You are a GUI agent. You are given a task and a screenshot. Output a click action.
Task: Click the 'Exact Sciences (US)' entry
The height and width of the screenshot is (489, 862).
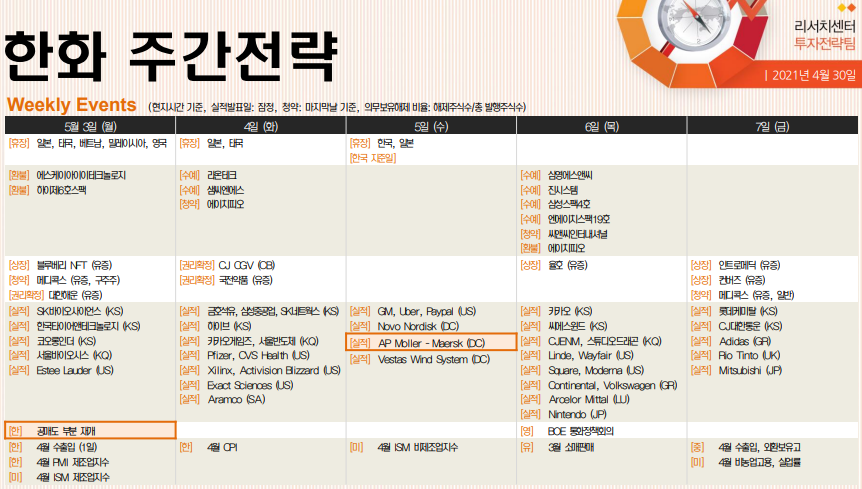point(250,385)
